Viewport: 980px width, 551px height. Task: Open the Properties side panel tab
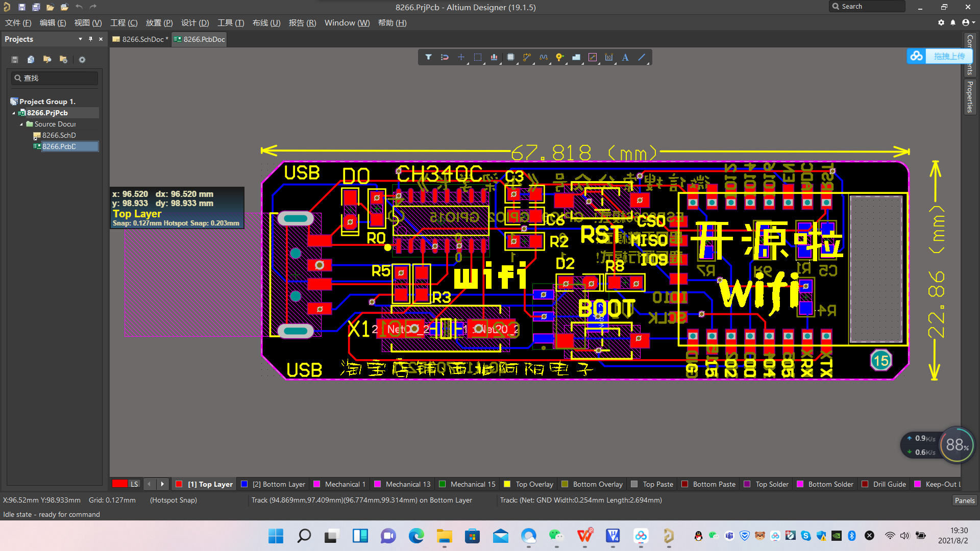970,97
